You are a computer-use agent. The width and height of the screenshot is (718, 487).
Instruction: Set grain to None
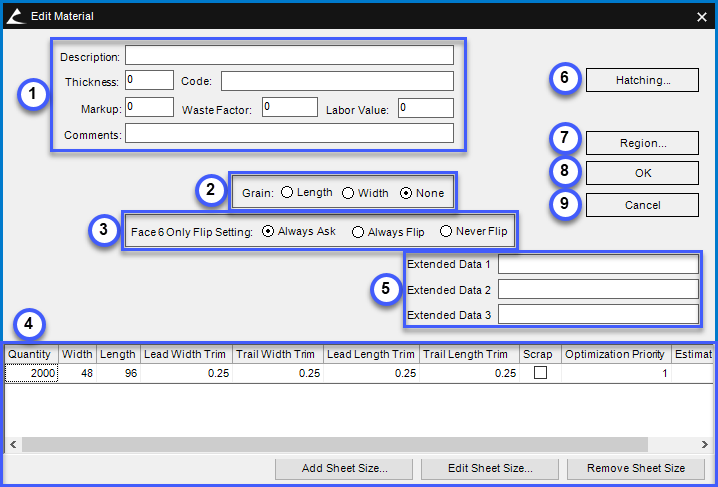[406, 193]
